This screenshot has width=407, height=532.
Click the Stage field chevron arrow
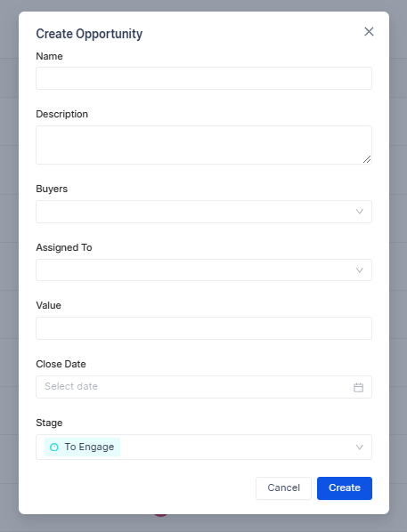[359, 447]
